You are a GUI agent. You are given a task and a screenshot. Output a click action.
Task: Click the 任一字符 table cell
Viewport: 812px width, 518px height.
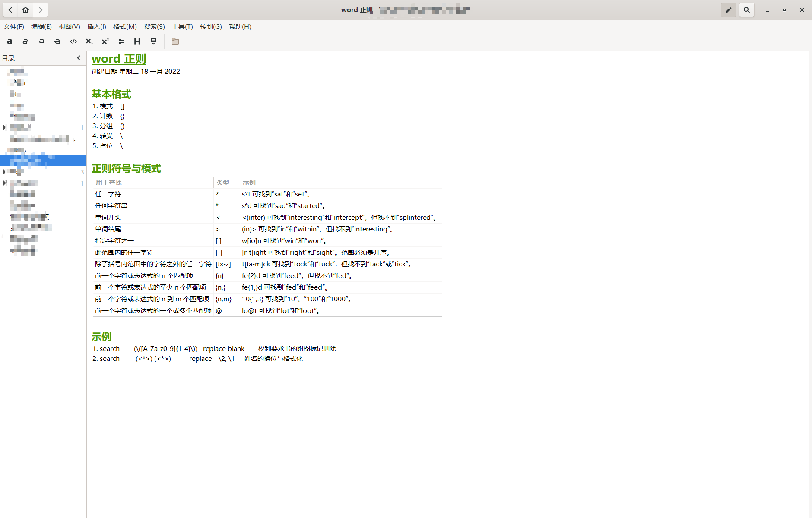[153, 194]
